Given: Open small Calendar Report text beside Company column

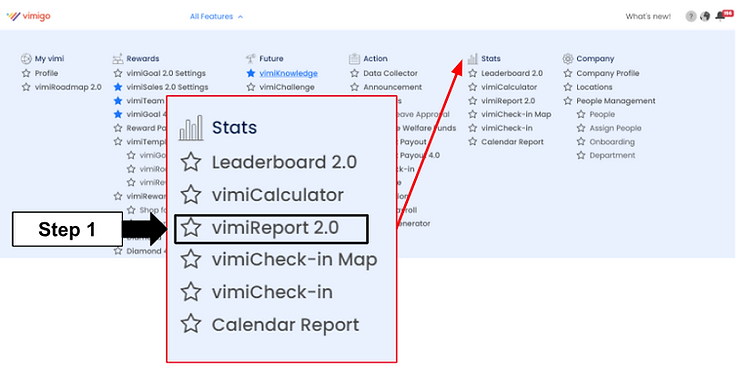Looking at the screenshot, I should (513, 142).
